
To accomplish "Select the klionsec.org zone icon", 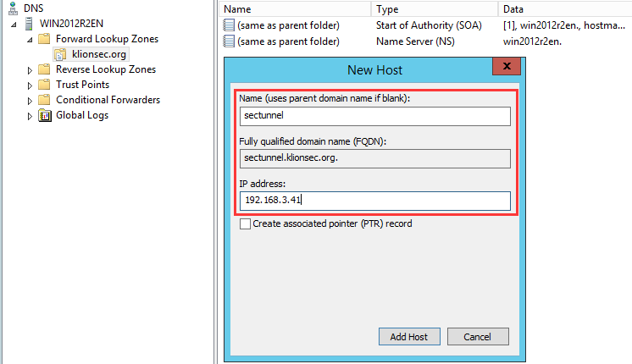I will point(60,54).
